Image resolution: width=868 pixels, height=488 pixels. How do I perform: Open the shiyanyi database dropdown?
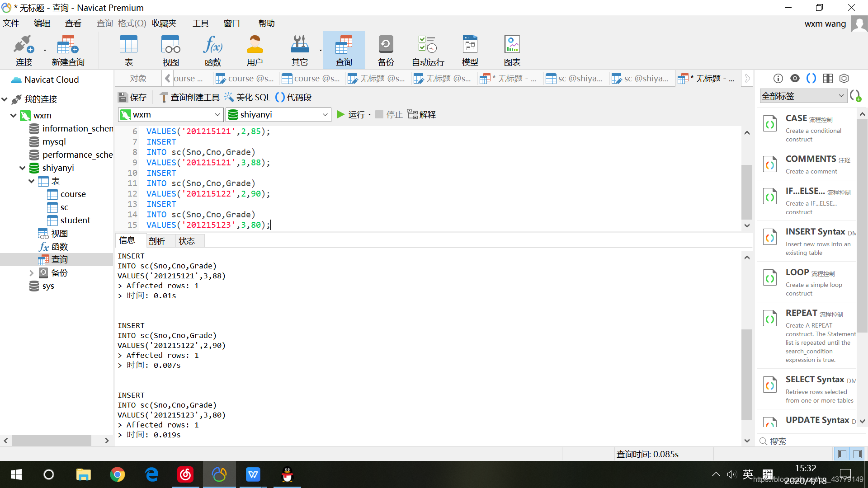(325, 114)
